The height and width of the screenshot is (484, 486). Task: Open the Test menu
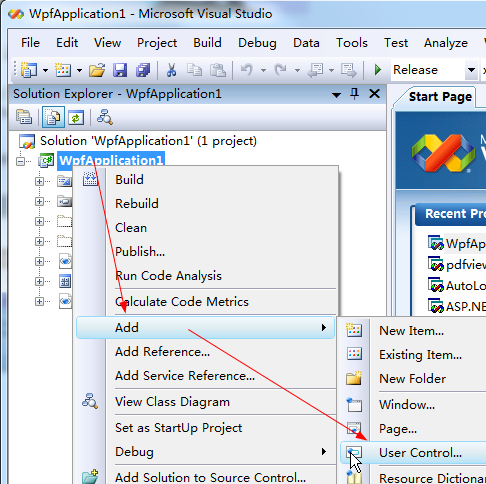point(396,43)
